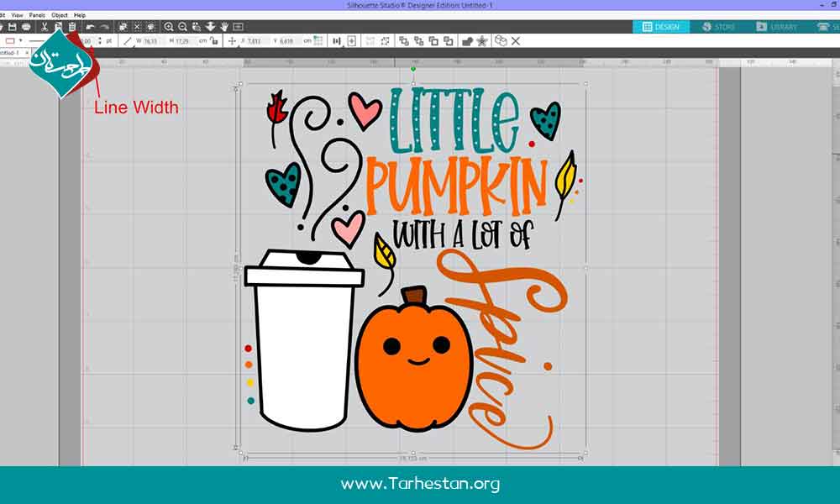This screenshot has height=504, width=840.
Task: Adjust the line width stepper arrows
Action: (x=100, y=40)
